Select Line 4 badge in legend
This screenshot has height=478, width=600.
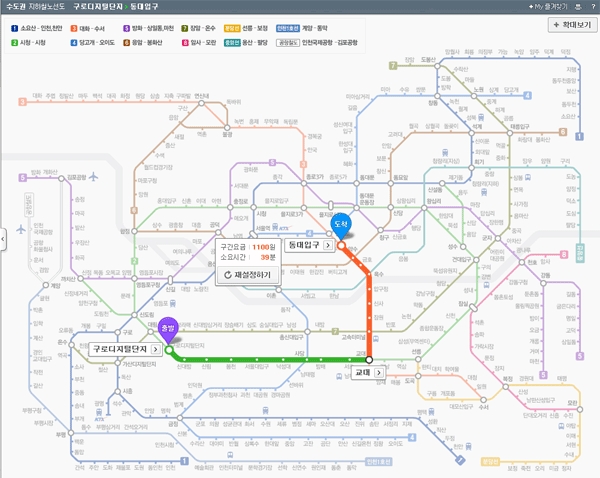(x=74, y=42)
